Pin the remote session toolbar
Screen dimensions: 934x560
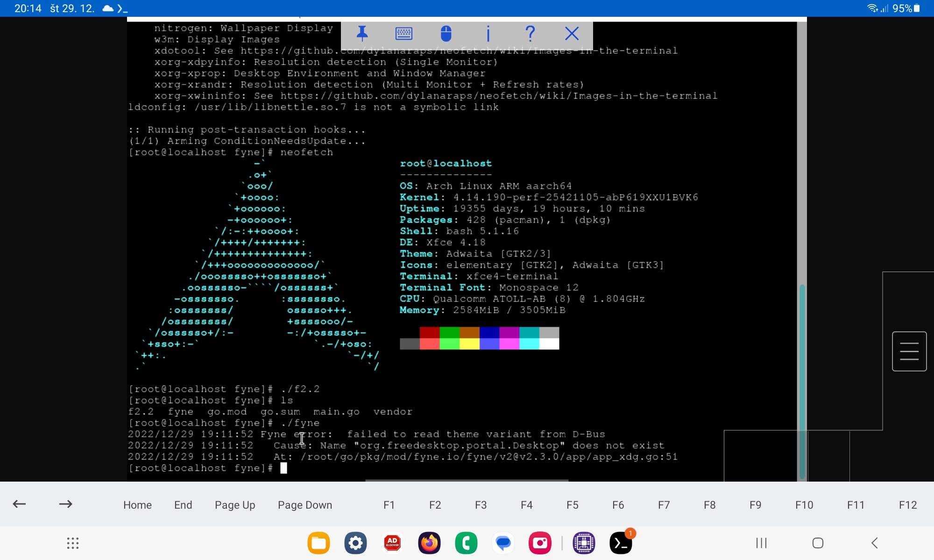pos(362,34)
